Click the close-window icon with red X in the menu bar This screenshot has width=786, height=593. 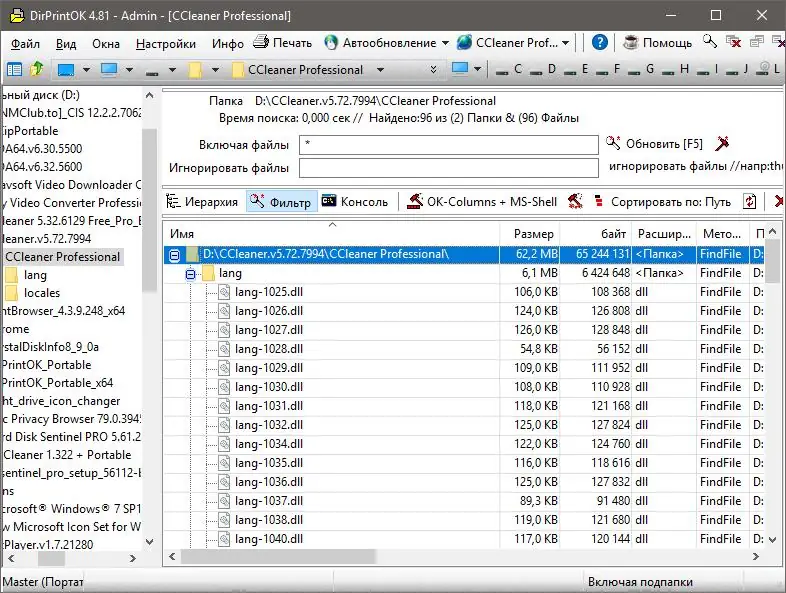tap(733, 42)
